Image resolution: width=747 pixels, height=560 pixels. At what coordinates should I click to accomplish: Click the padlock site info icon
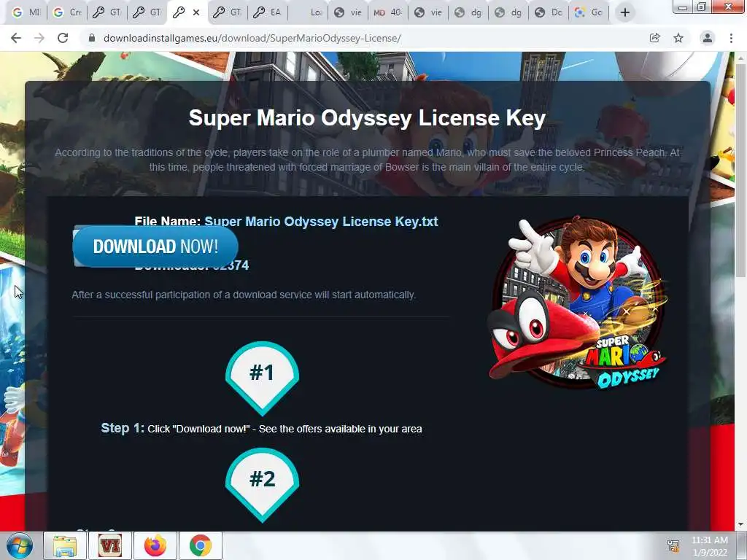click(92, 38)
